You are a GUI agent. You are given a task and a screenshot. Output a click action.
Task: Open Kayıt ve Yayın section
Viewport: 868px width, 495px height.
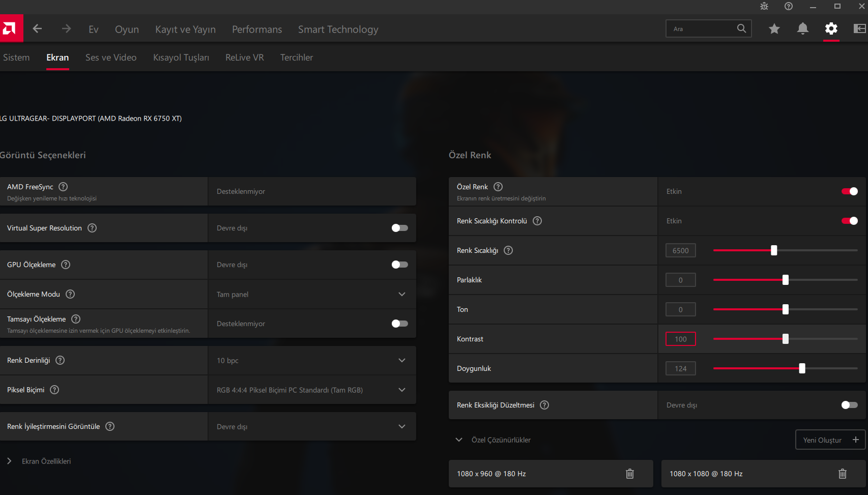185,30
